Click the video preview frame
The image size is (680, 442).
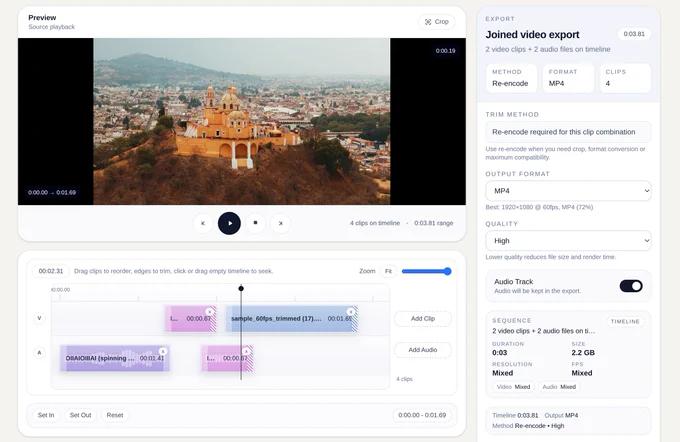pyautogui.click(x=242, y=121)
